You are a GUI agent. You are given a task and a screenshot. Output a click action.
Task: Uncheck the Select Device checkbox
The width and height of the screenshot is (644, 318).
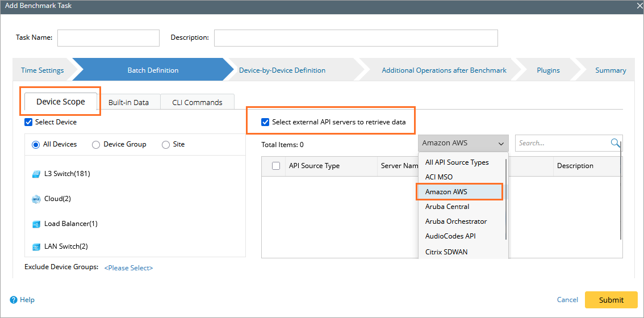point(28,122)
